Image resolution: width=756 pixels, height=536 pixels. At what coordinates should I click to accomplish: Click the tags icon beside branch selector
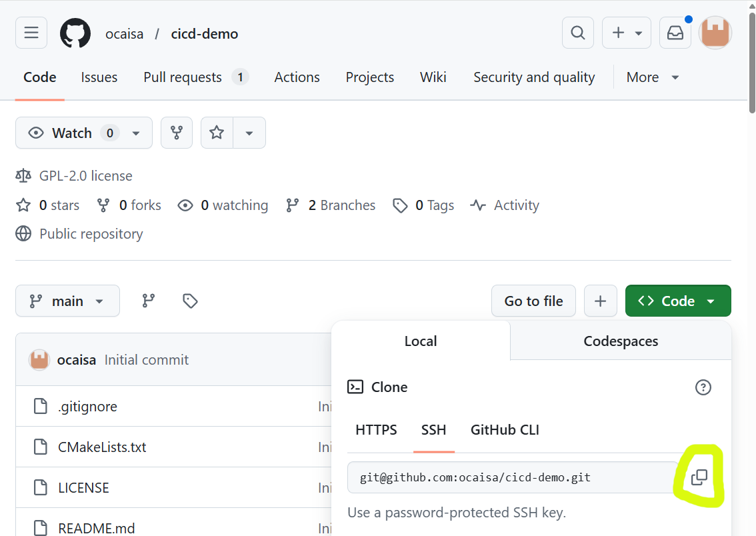coord(190,301)
